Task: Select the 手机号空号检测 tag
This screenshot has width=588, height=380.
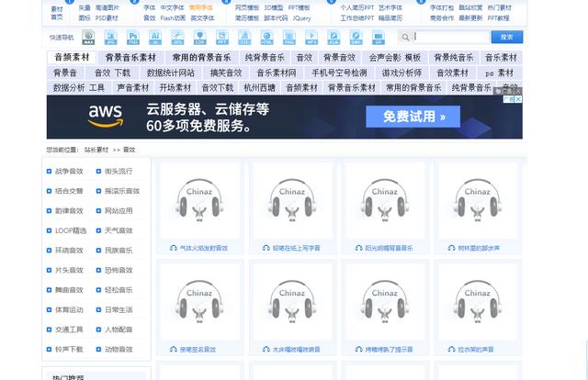Action: (339, 73)
